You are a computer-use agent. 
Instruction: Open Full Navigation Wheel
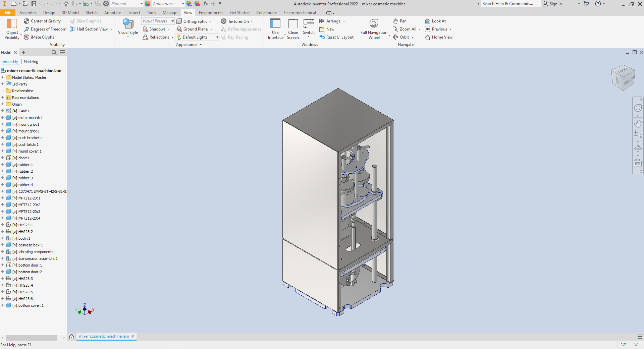click(x=374, y=29)
